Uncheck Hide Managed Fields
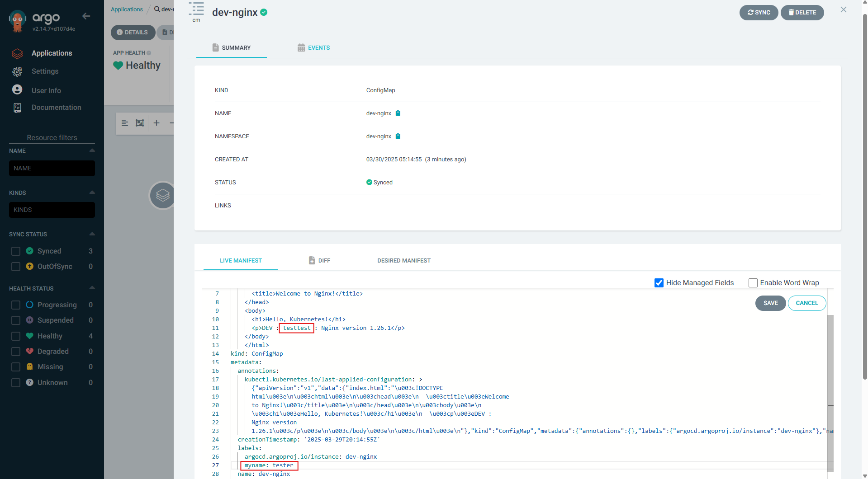The image size is (868, 479). (659, 283)
